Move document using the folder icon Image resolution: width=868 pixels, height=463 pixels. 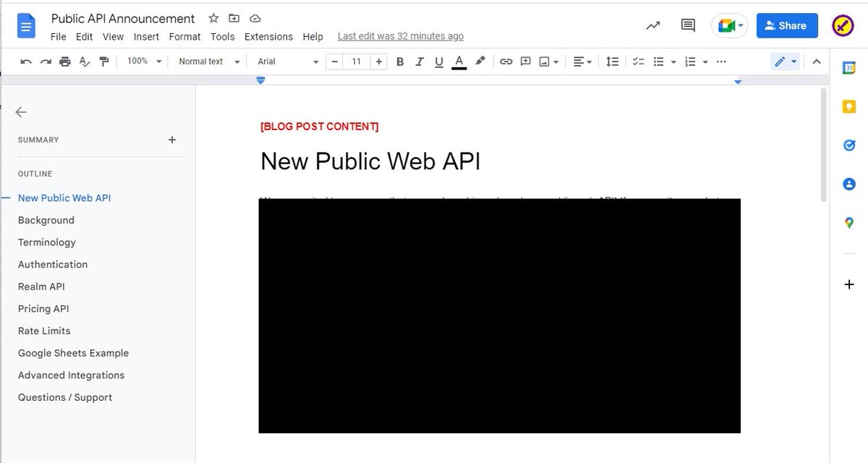click(234, 18)
